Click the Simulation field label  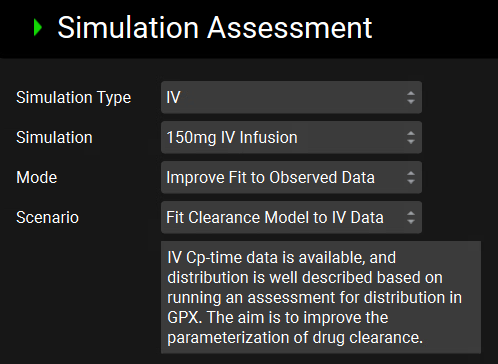[54, 137]
